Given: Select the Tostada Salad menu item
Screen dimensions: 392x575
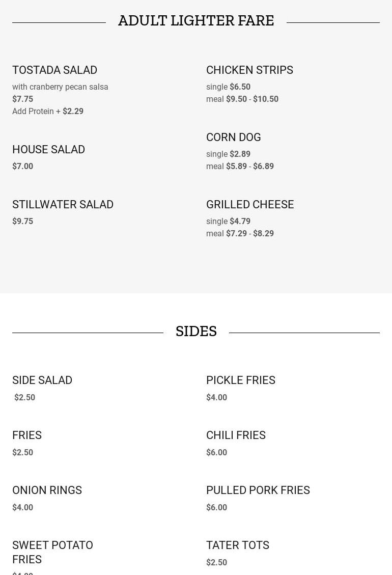Looking at the screenshot, I should point(54,70).
